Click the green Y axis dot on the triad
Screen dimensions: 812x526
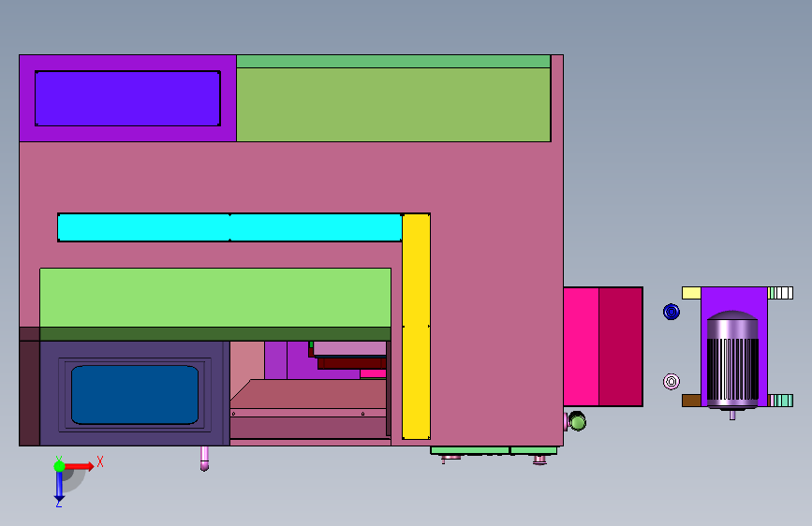click(59, 466)
